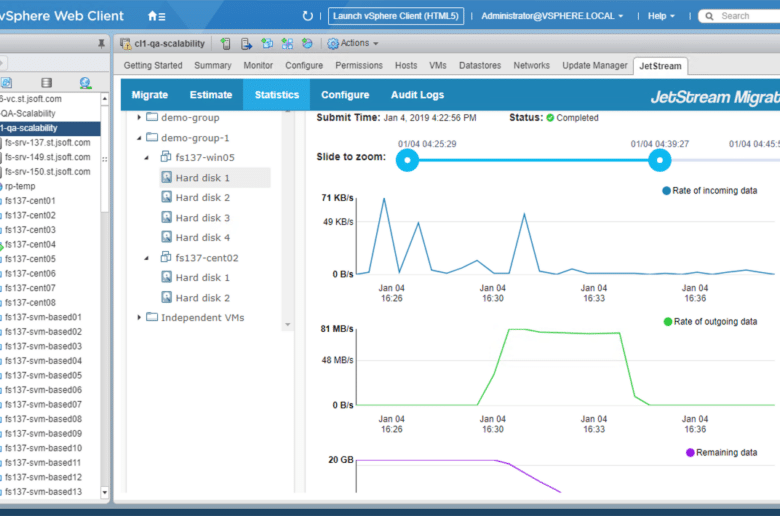Click demo-group folder icon
Screen dimensions: 780x516
point(152,117)
